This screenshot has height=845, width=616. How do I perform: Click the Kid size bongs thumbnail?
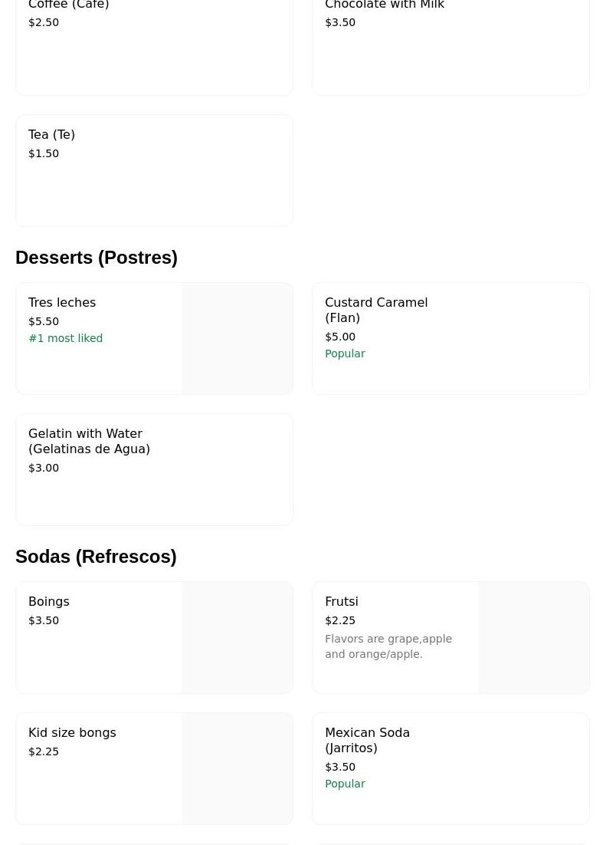pyautogui.click(x=238, y=769)
